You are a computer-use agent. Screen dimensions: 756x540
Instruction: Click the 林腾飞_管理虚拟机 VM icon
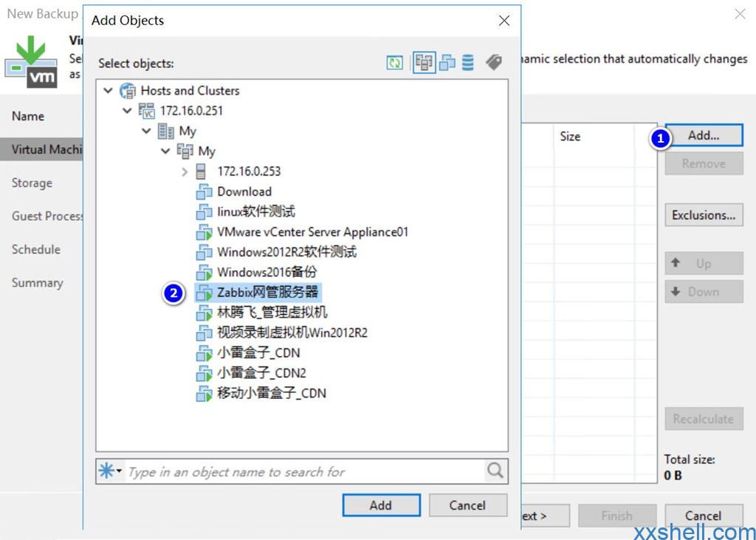(204, 312)
